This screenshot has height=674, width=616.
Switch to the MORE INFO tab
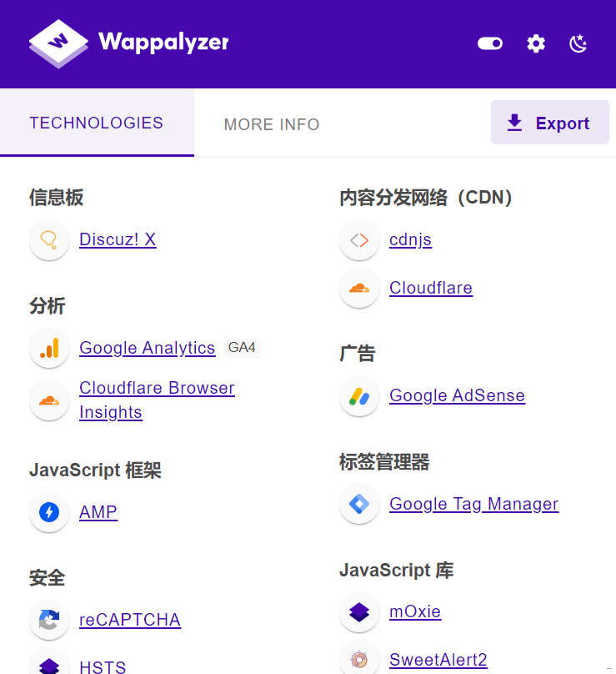point(272,124)
